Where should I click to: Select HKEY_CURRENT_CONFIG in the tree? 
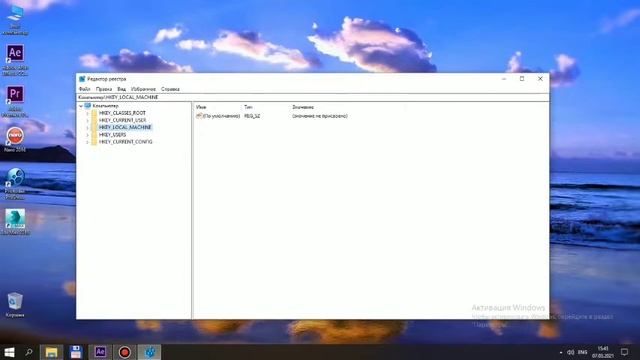tap(125, 142)
